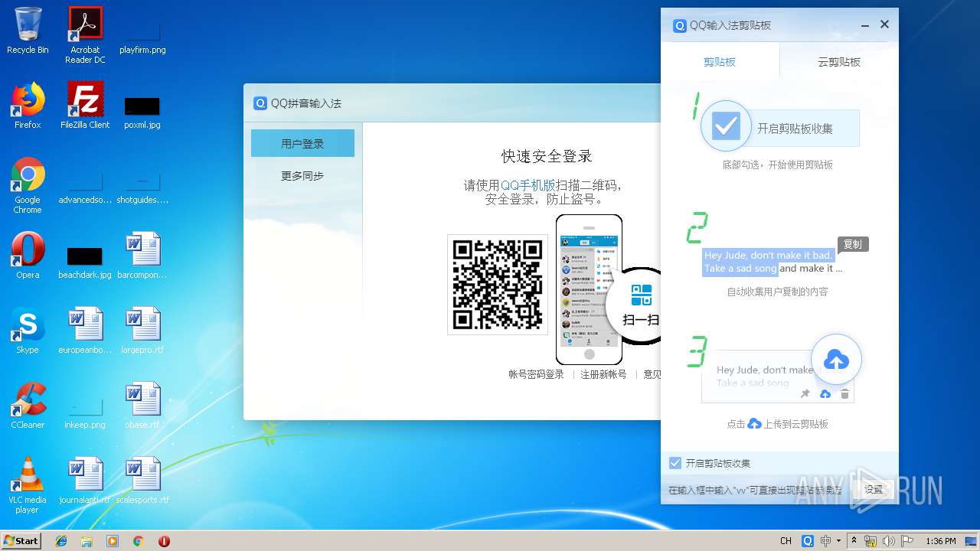Click the CH language indicator
Screen dimensions: 980x551
786,541
